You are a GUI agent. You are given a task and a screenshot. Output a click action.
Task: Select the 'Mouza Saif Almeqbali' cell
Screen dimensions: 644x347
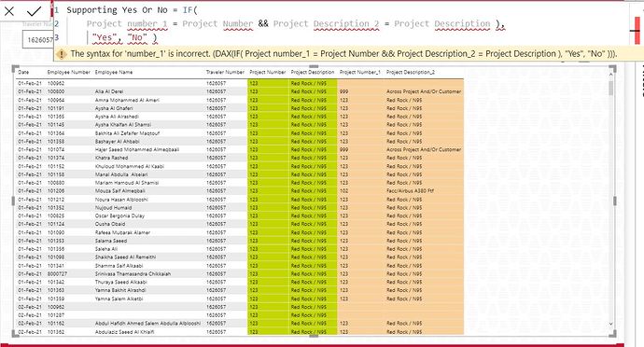click(x=119, y=191)
